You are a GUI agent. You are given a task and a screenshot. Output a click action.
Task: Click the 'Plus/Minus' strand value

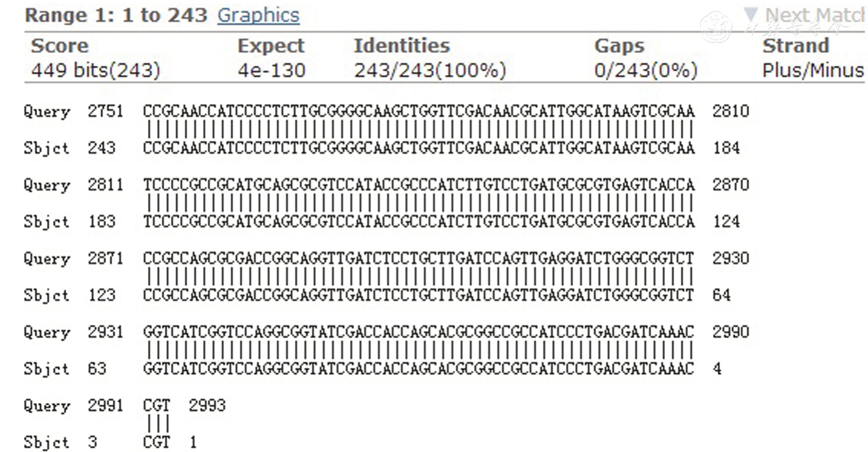point(812,70)
